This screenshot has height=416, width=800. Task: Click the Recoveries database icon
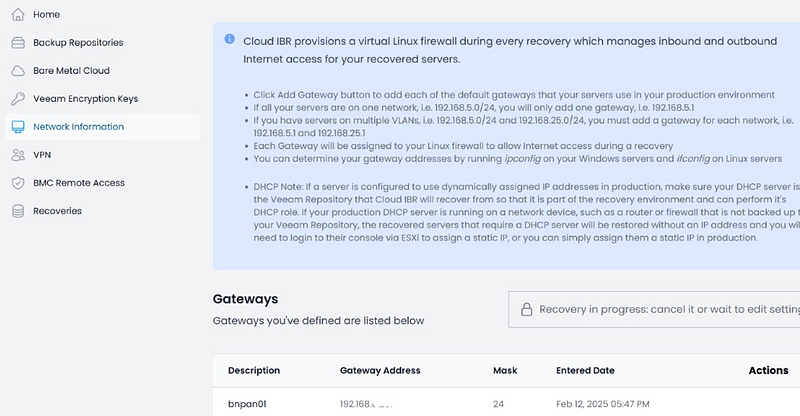(x=17, y=211)
